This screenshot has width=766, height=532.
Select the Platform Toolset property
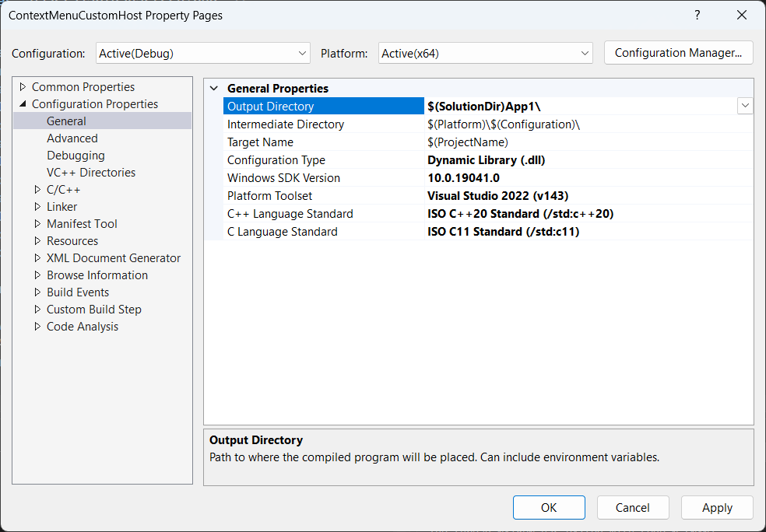click(x=323, y=196)
